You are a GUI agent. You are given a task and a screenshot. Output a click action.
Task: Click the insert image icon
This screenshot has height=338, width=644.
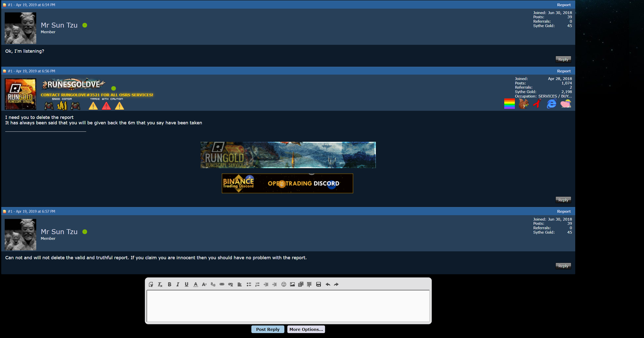(292, 284)
